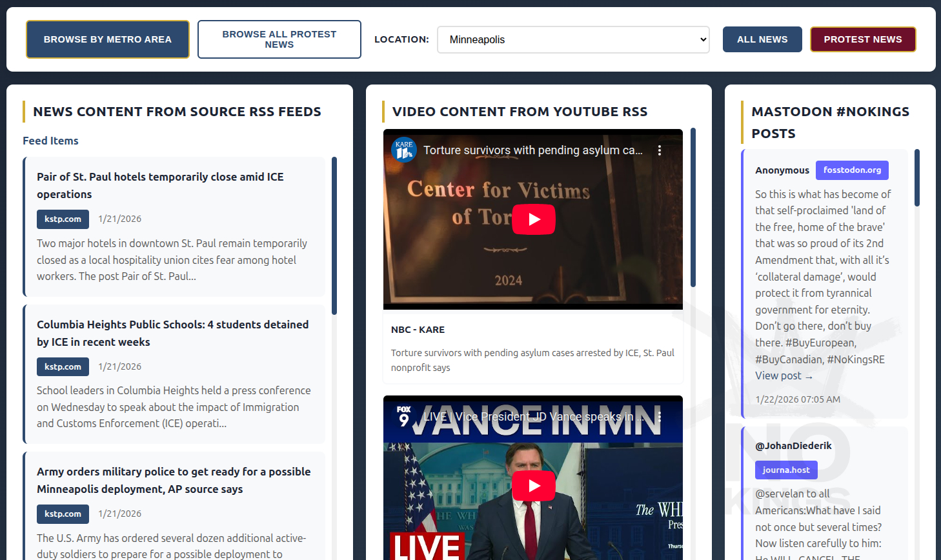Open more options on KARE video
The image size is (941, 560).
click(659, 150)
